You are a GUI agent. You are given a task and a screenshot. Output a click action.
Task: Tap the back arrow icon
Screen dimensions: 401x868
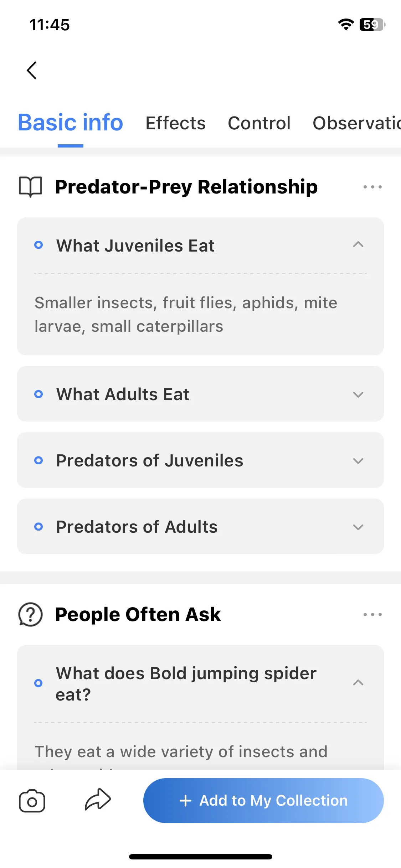[x=32, y=70]
